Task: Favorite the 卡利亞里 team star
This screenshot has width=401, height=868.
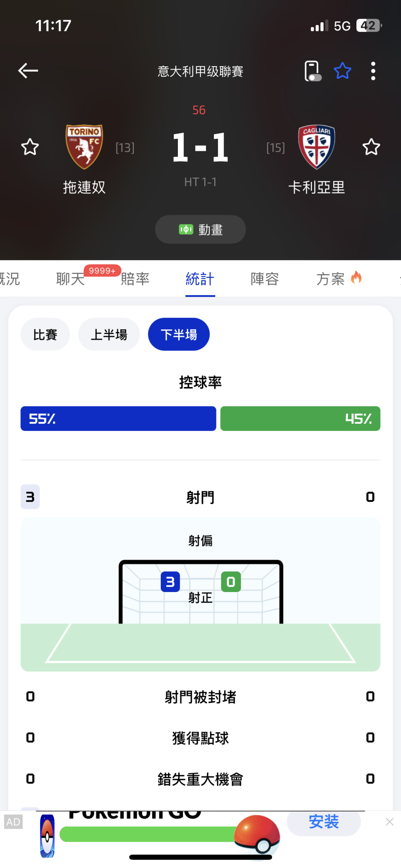Action: pos(371,147)
